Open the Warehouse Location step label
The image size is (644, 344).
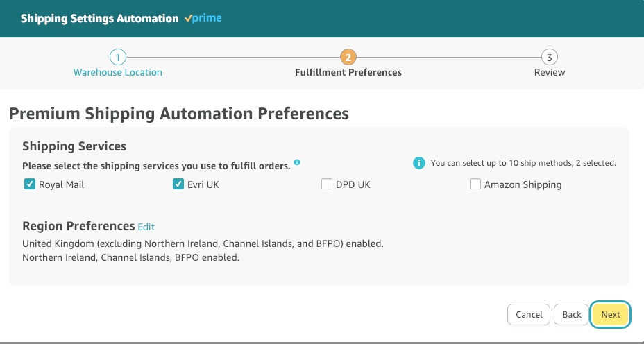[117, 72]
